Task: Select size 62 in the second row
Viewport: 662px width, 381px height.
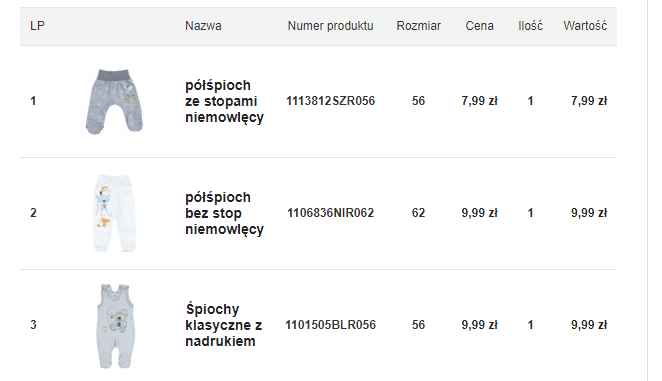Action: 418,213
